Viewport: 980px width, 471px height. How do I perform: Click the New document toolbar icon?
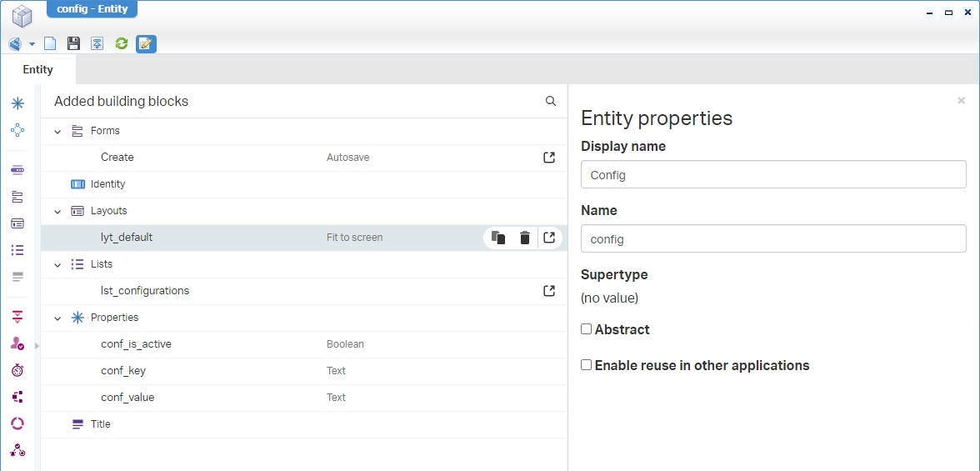pos(50,43)
